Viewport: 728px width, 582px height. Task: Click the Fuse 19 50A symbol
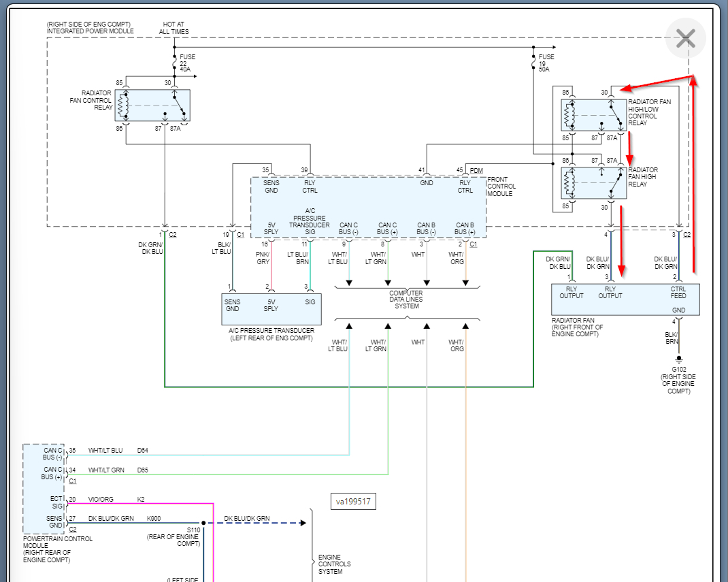click(x=533, y=63)
